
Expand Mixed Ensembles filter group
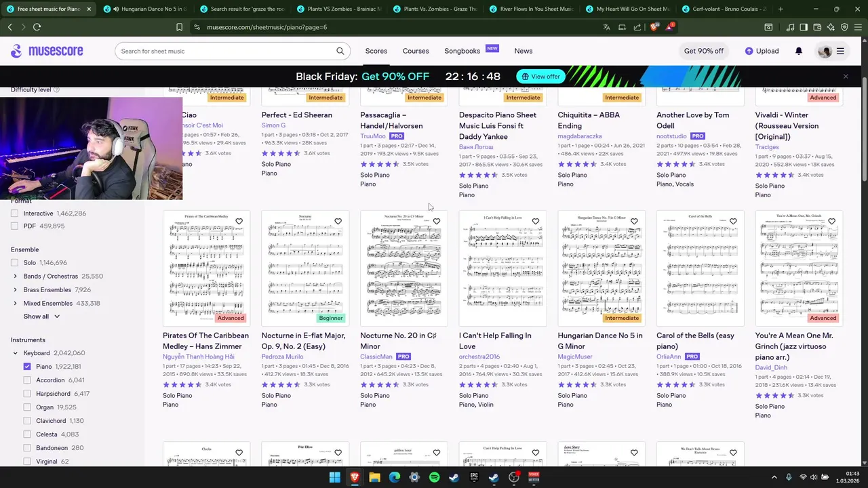point(15,304)
